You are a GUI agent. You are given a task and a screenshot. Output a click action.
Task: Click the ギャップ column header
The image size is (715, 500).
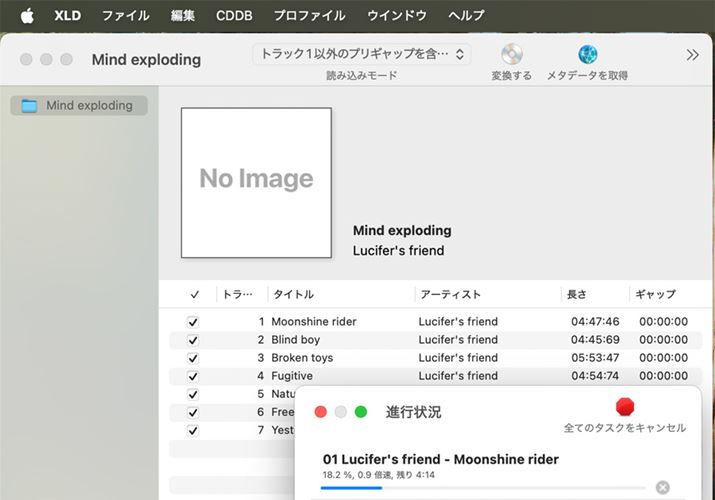point(655,294)
